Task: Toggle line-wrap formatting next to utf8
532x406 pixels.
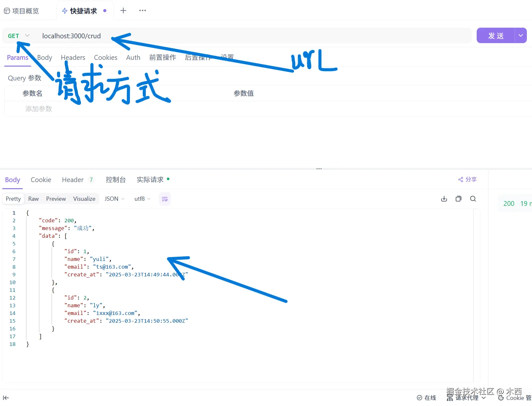Action: (x=165, y=199)
